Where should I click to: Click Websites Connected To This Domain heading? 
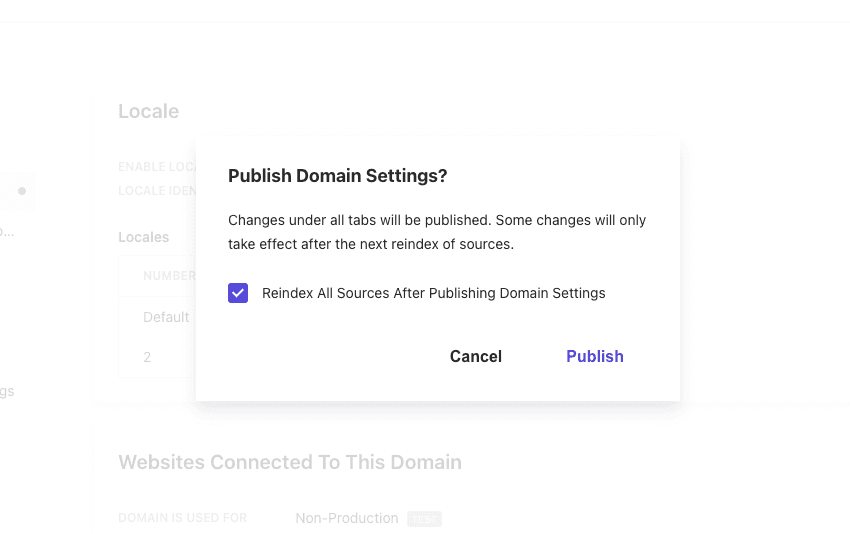pyautogui.click(x=290, y=462)
